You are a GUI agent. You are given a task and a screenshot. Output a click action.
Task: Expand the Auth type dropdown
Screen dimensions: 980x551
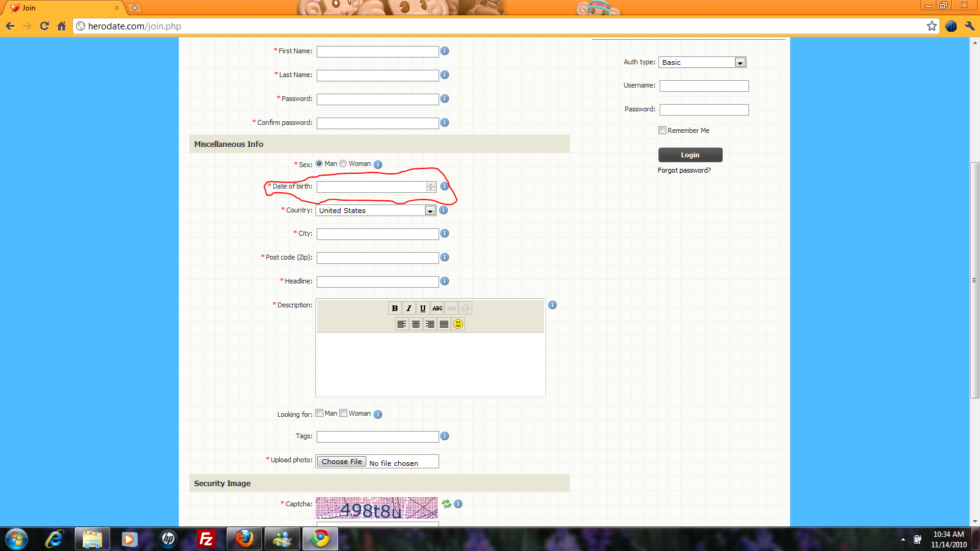[740, 62]
